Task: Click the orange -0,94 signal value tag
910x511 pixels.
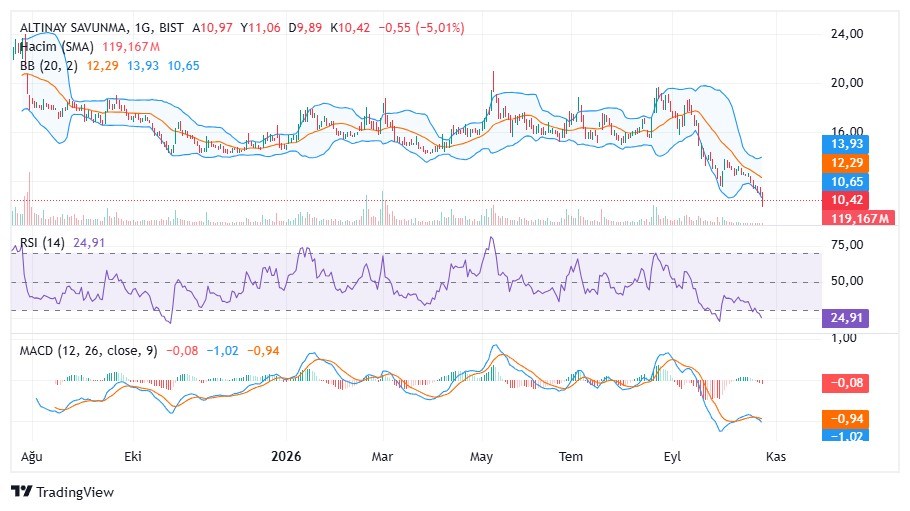Action: 845,419
